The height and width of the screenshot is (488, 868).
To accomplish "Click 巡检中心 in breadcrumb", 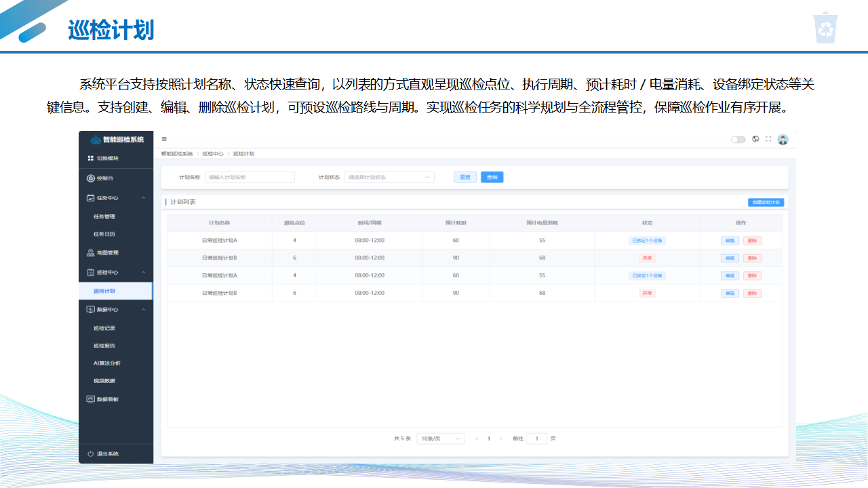I will click(x=213, y=154).
